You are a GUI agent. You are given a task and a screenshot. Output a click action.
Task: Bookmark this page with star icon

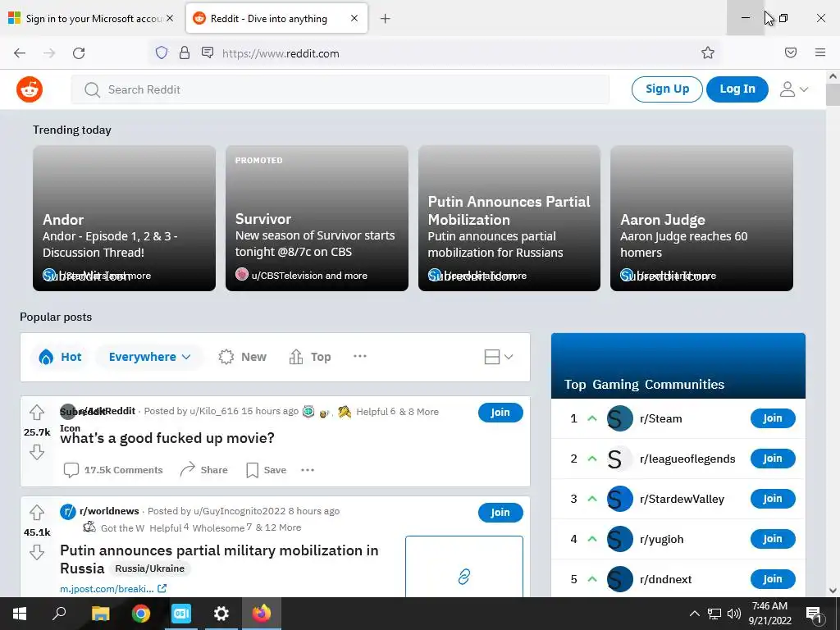point(708,52)
